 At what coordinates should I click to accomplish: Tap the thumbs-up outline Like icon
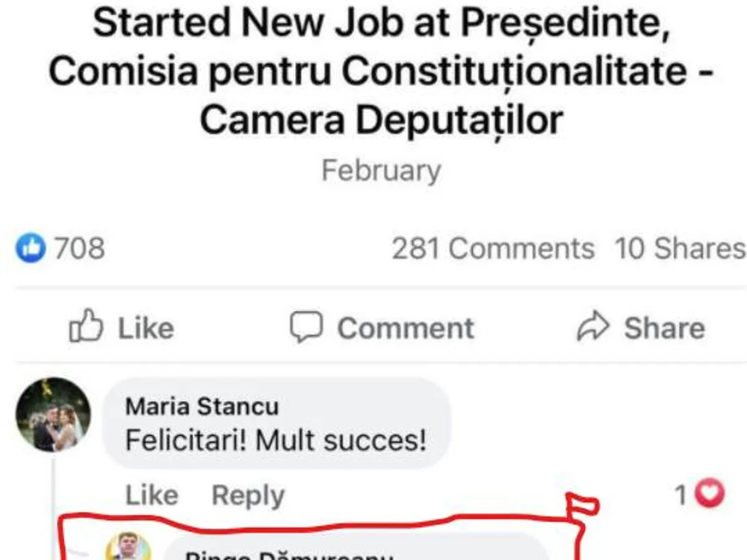click(86, 326)
